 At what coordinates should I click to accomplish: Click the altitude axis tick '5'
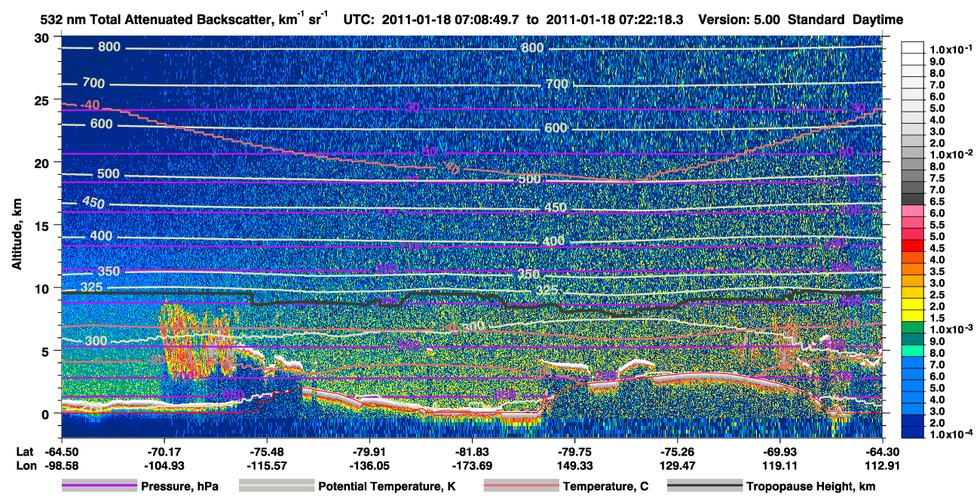click(46, 351)
